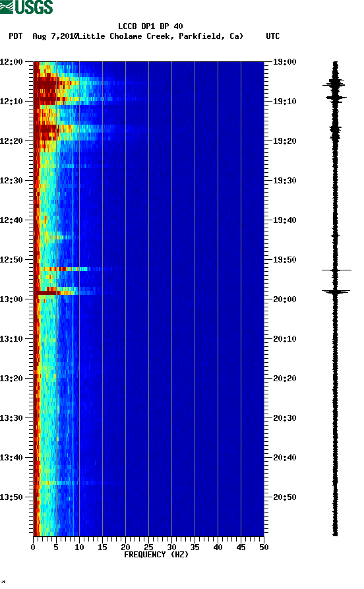Click the '20:00' UTC time label

(285, 299)
